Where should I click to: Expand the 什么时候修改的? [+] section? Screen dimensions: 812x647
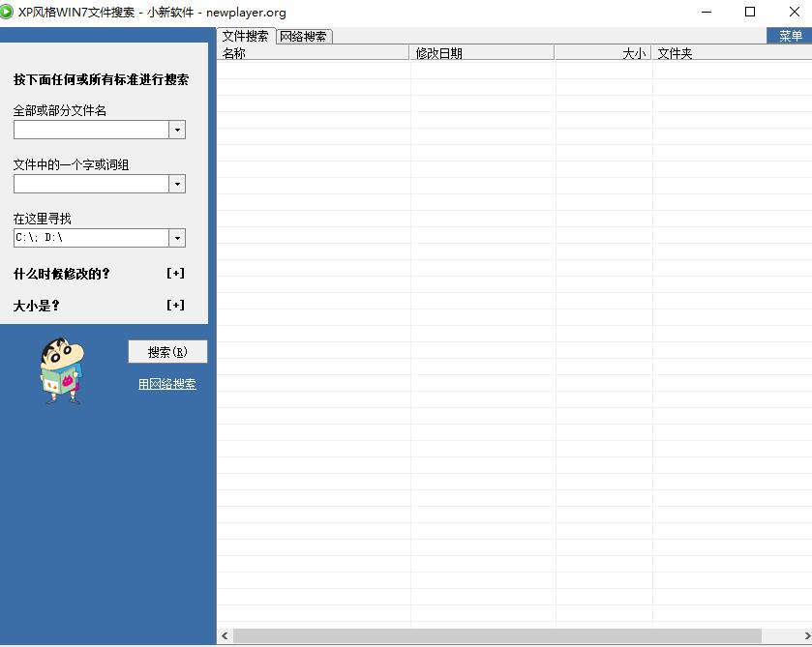click(175, 273)
